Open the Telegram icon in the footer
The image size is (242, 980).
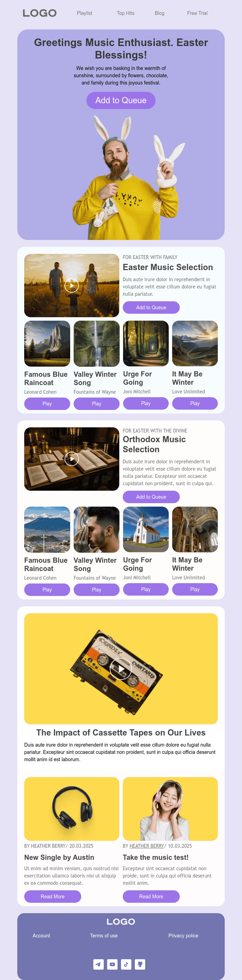99,964
